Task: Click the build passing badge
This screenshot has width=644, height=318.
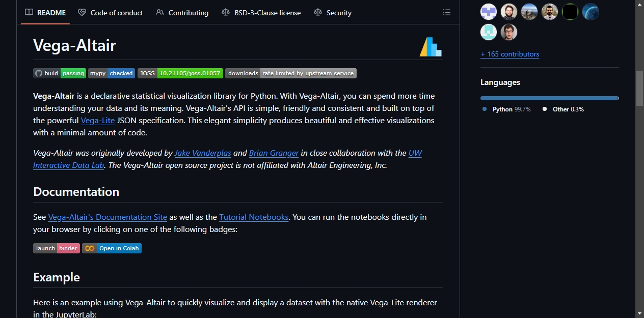Action: click(60, 73)
